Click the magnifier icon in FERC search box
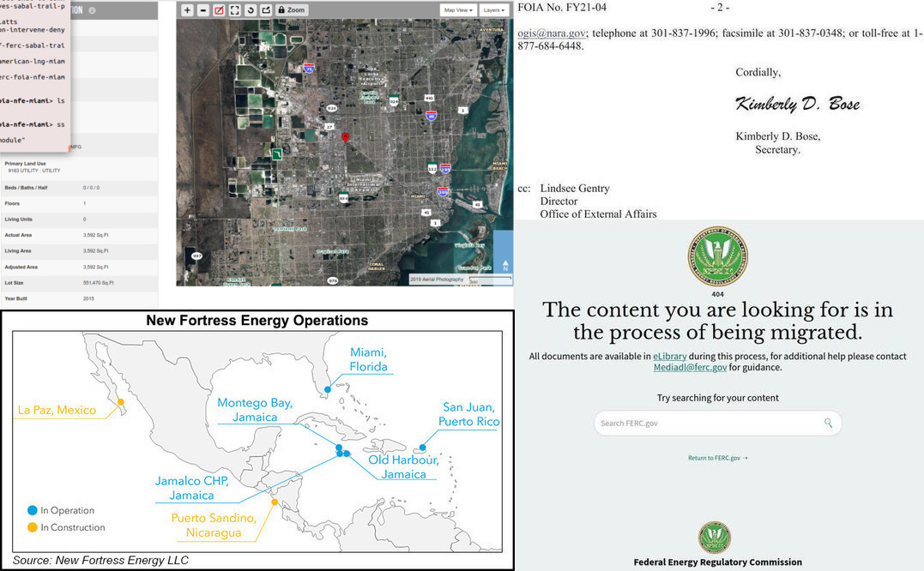This screenshot has width=924, height=571. click(828, 423)
